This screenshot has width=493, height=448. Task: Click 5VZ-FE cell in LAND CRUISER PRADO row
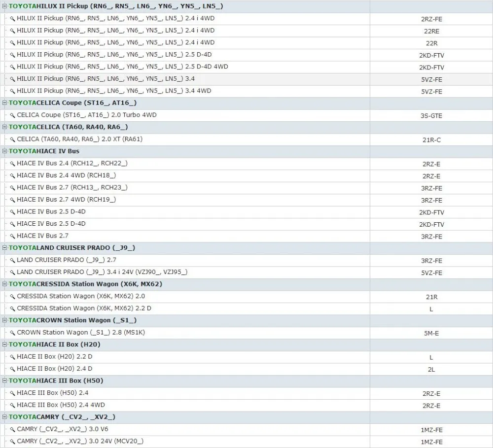[431, 273]
